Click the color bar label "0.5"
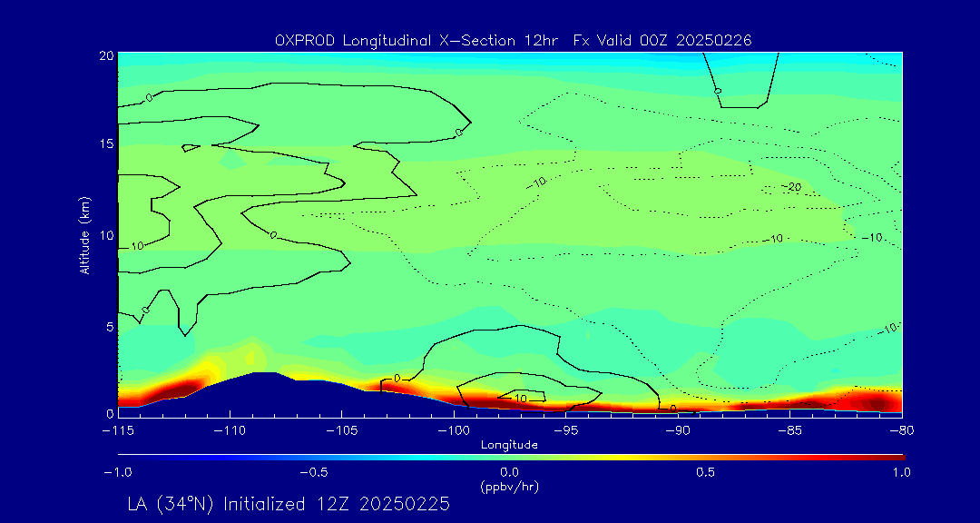980x523 pixels. pyautogui.click(x=706, y=472)
